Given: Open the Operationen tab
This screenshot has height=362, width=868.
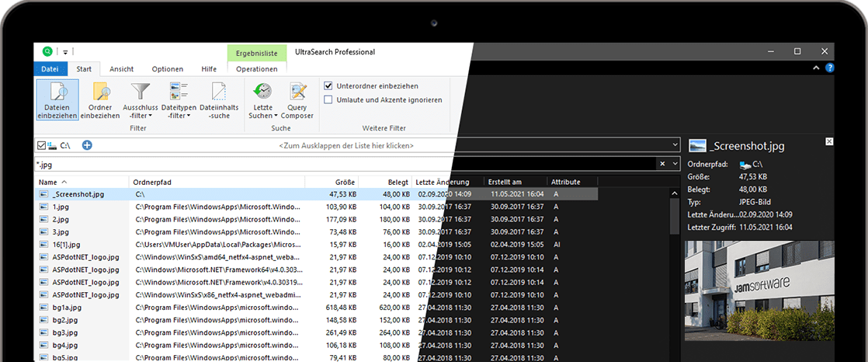Looking at the screenshot, I should 257,69.
